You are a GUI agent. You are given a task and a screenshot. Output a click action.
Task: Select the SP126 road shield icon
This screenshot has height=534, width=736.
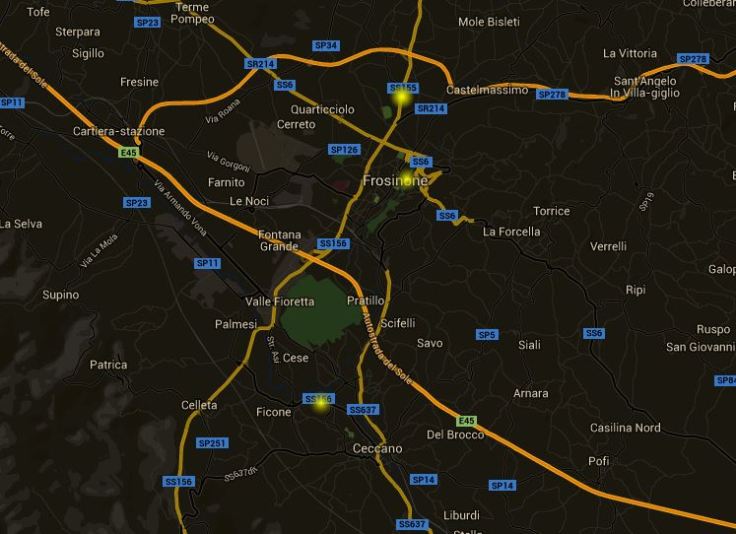pyautogui.click(x=344, y=150)
